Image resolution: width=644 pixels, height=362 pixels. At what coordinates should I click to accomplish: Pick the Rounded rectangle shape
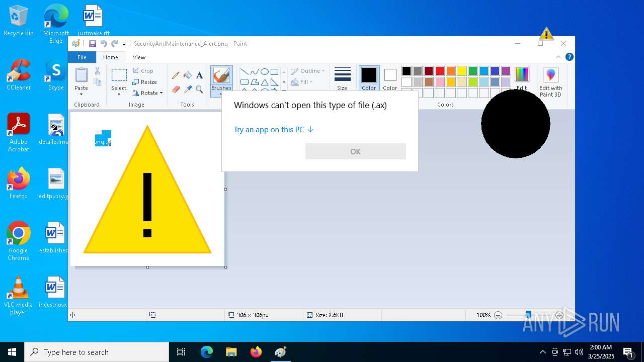[244, 82]
